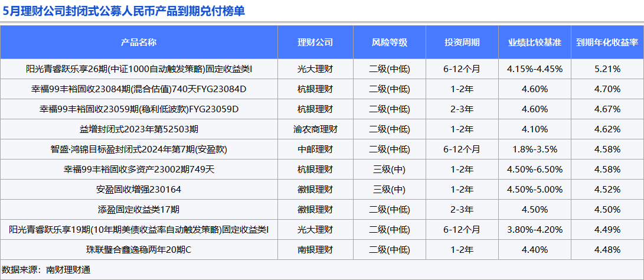The width and height of the screenshot is (644, 280).
Task: Click product 安盈固收增强230164
Action: (139, 190)
